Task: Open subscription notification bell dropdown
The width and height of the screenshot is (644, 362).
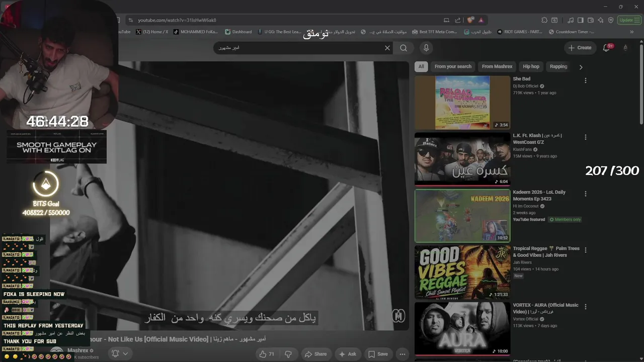Action: [x=120, y=353]
